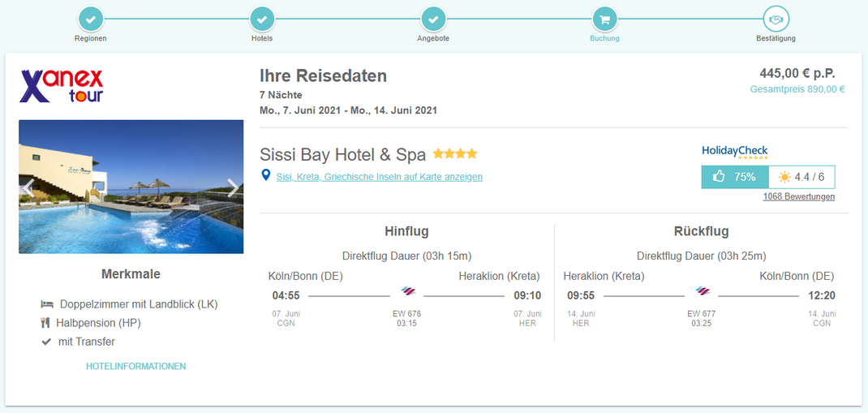Show previous hotel photo with left arrow
Image resolution: width=868 pixels, height=413 pixels.
coord(28,187)
